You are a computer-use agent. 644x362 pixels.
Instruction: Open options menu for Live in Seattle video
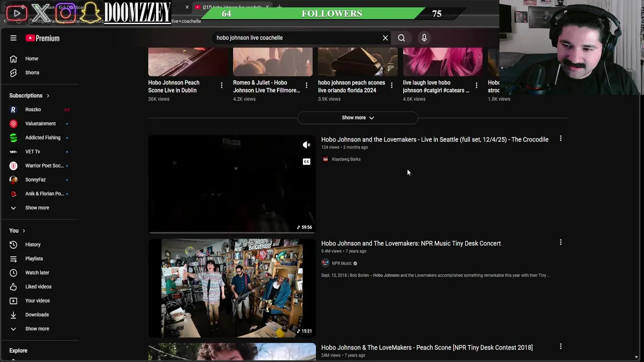[x=560, y=138]
